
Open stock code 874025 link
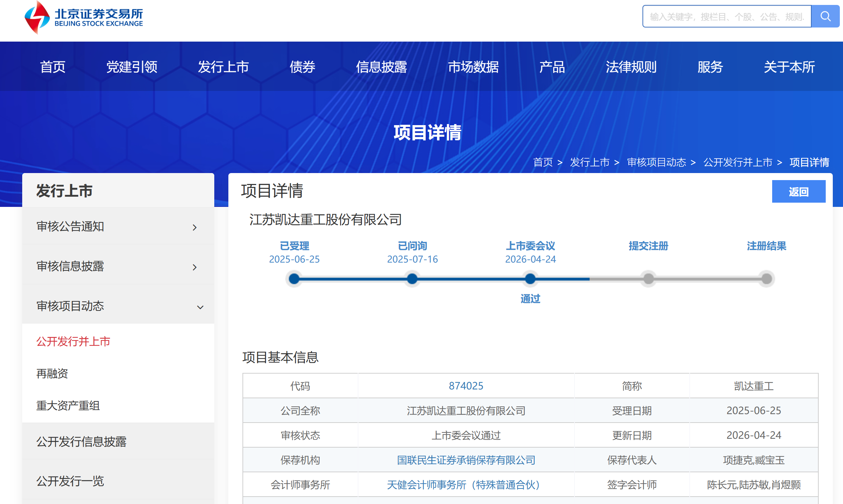point(466,386)
